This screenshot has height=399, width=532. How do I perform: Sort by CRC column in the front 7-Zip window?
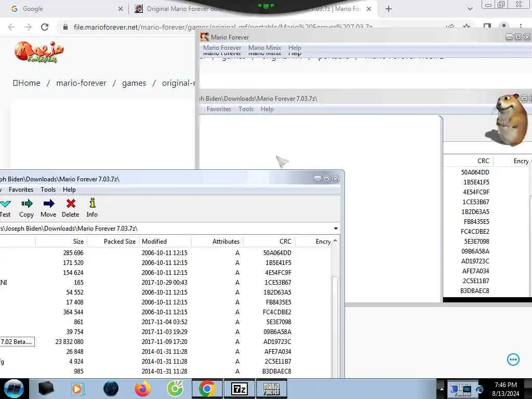269,242
